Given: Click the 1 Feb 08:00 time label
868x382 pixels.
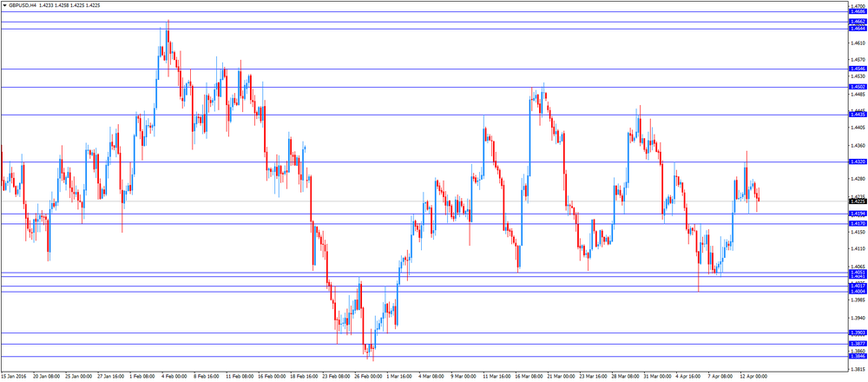Looking at the screenshot, I should point(141,376).
